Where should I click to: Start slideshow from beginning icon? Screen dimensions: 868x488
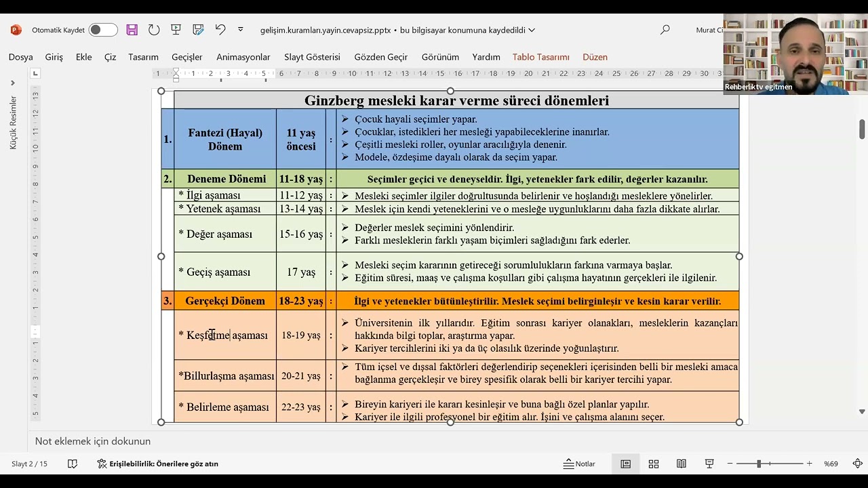click(x=176, y=30)
